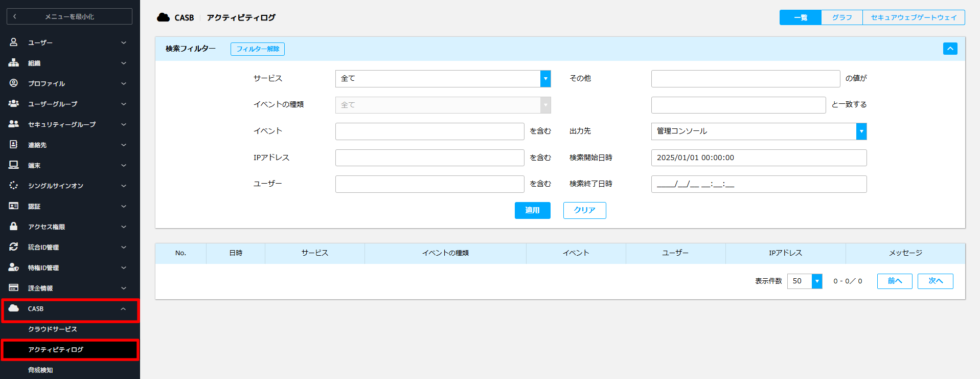Click the サービス column header
This screenshot has width=980, height=379.
point(315,253)
